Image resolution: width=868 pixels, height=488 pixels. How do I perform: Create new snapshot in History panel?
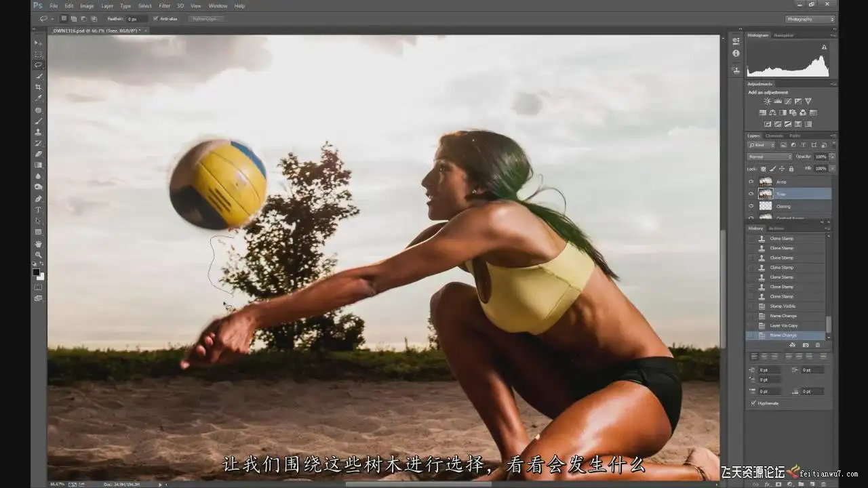point(806,345)
